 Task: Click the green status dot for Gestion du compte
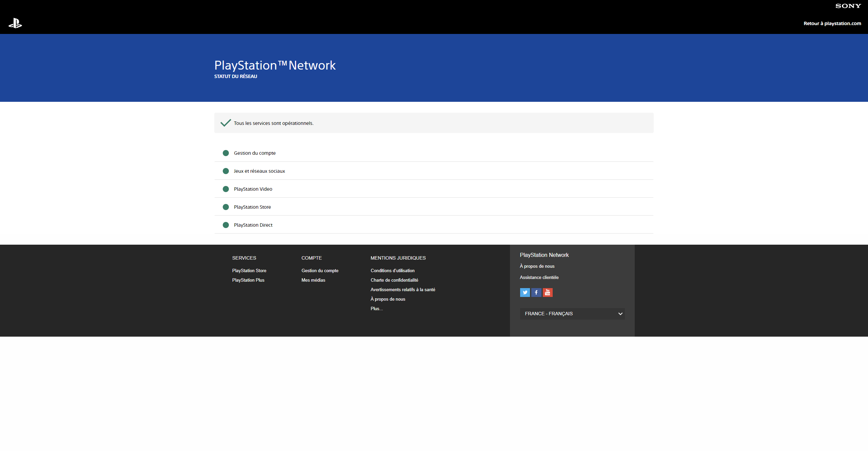click(x=226, y=153)
